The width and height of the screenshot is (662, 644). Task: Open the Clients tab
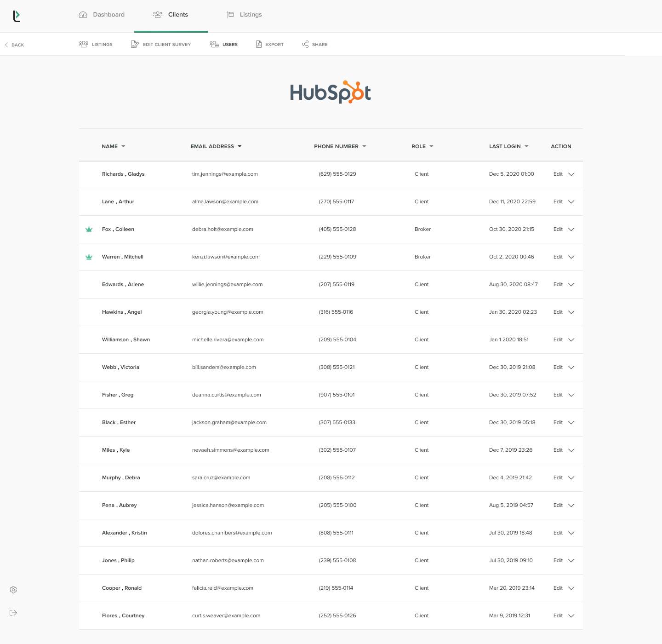171,15
